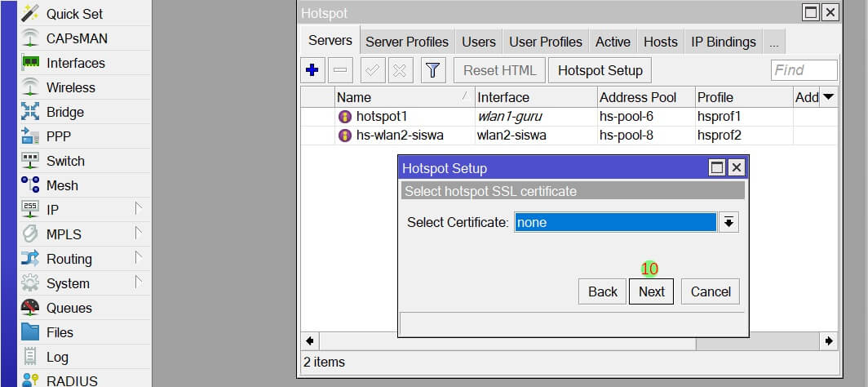The width and height of the screenshot is (868, 387).
Task: Expand the Routing submenu
Action: (69, 259)
